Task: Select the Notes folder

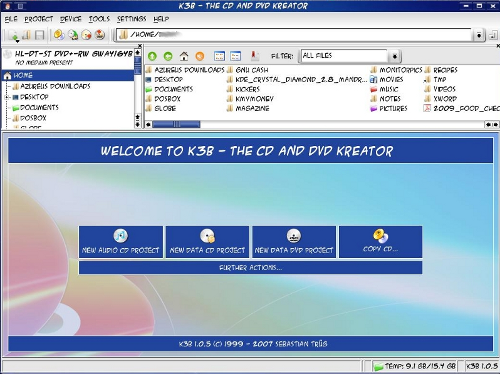Action: [386, 99]
